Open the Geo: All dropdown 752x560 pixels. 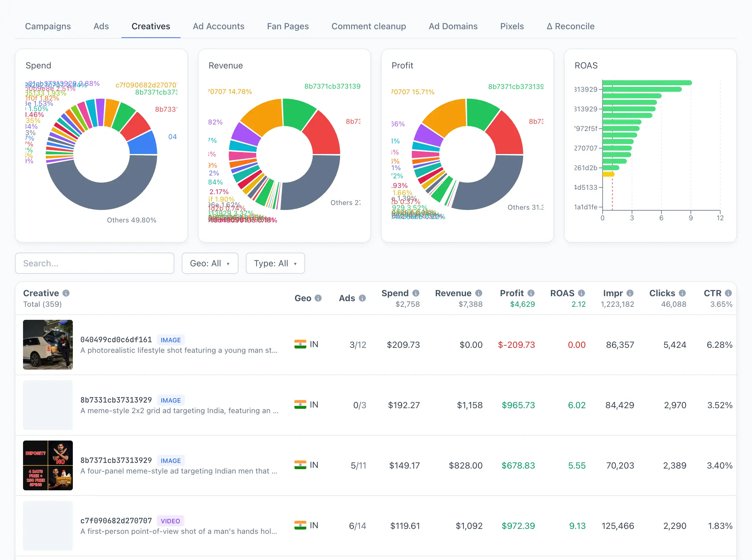tap(210, 264)
